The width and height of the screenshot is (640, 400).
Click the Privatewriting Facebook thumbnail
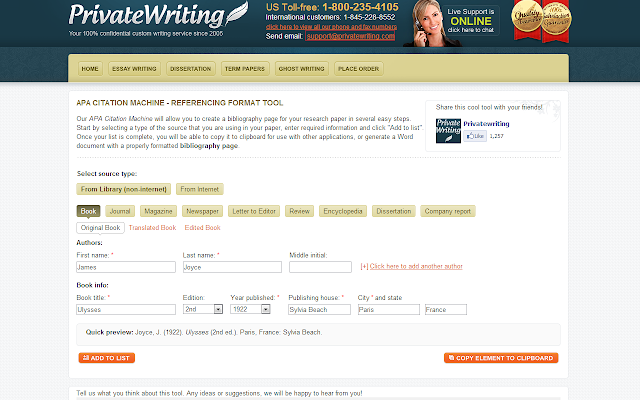[x=448, y=131]
